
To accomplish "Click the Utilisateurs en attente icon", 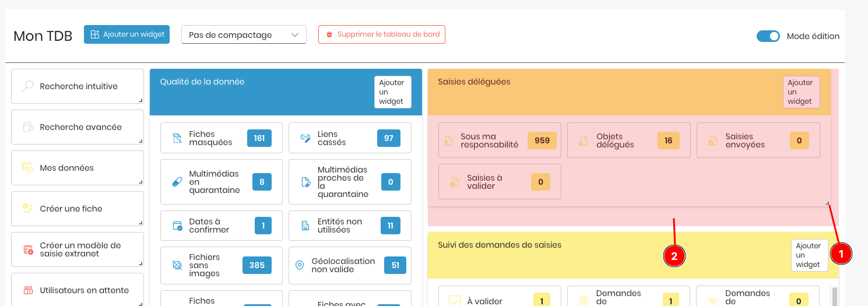I will [x=27, y=290].
